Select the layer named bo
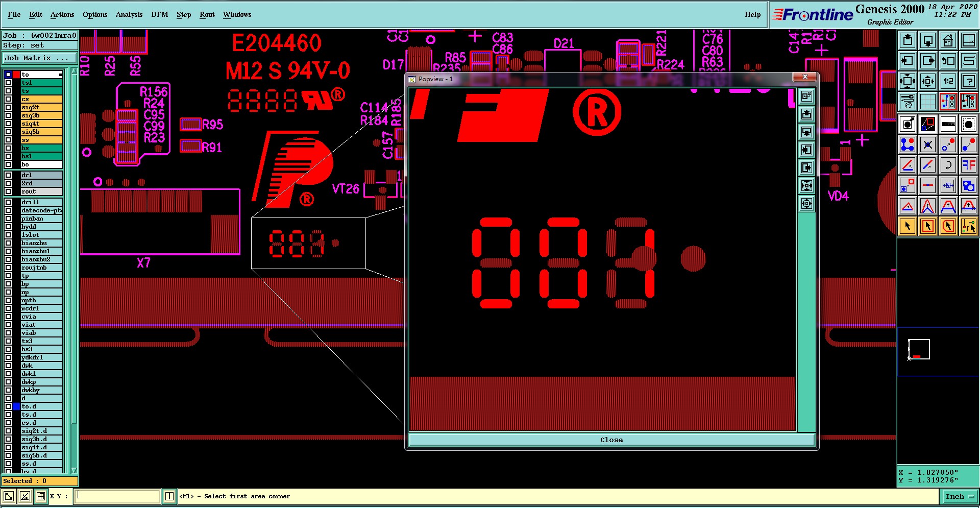 pyautogui.click(x=42, y=164)
